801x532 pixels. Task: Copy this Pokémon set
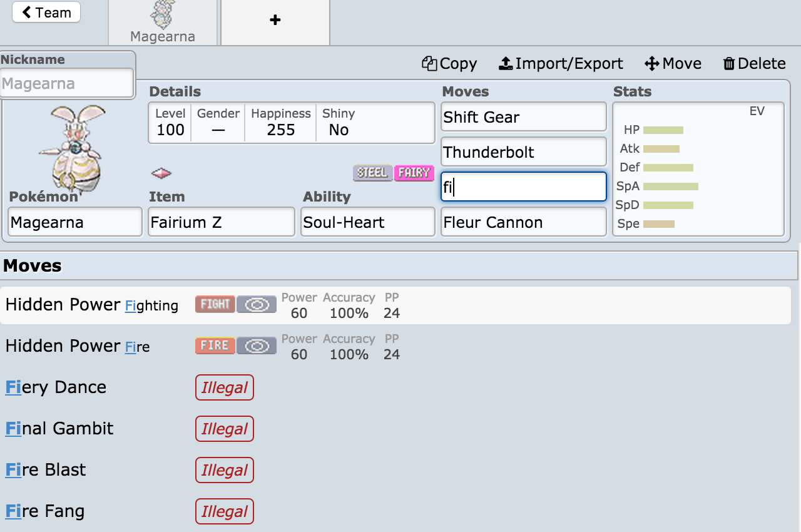449,63
